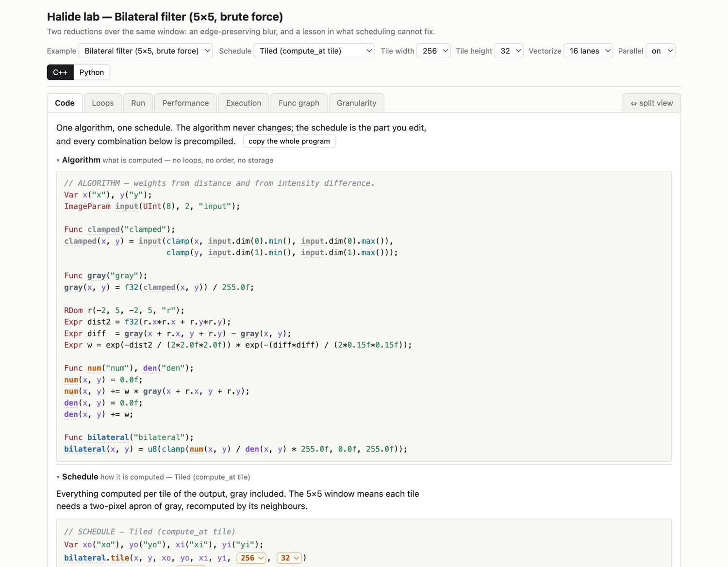
Task: Open the inline 256 dropdown in bilateral.tile code
Action: (251, 558)
